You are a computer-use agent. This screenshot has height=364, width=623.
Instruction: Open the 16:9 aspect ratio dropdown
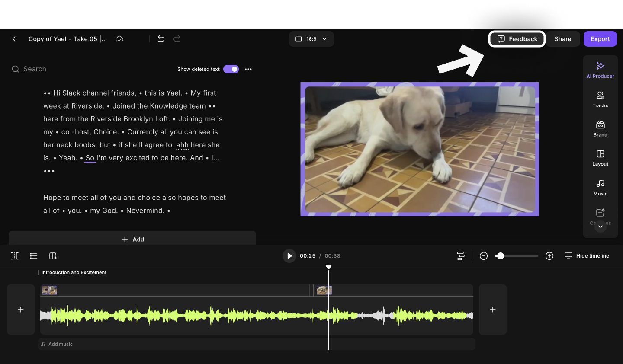[311, 39]
